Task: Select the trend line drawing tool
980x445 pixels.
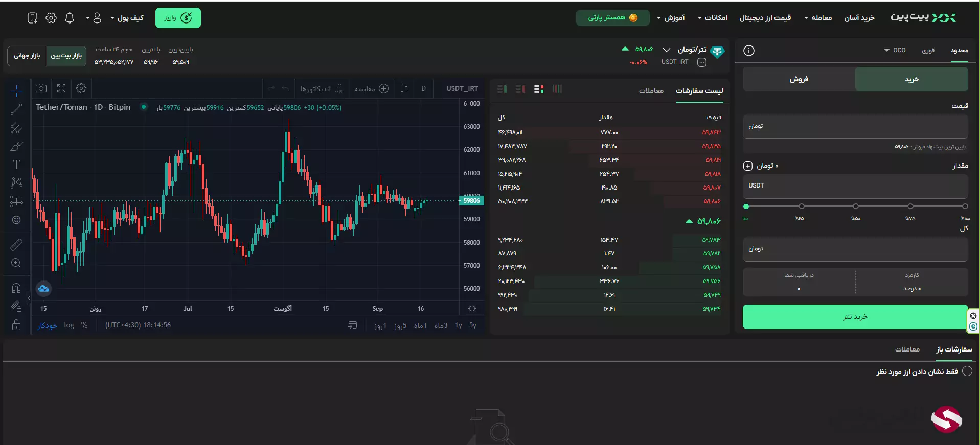Action: [16, 109]
